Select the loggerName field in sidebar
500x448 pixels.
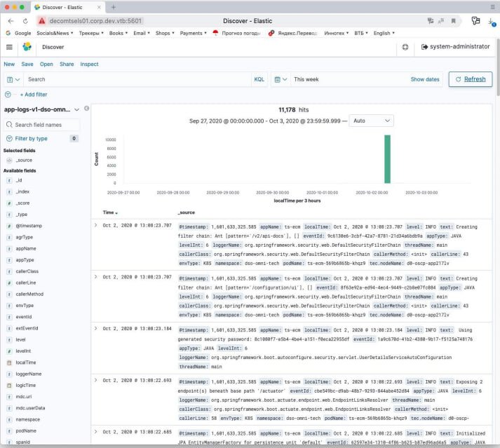(28, 374)
